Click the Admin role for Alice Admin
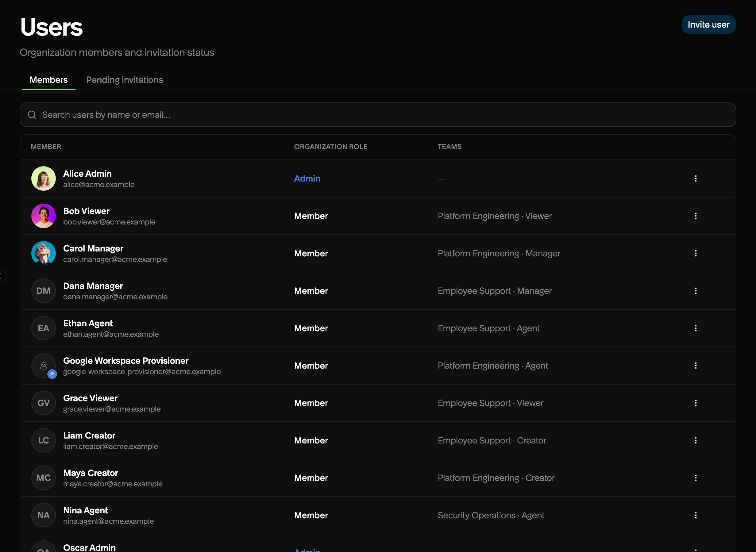The height and width of the screenshot is (552, 756). tap(307, 178)
